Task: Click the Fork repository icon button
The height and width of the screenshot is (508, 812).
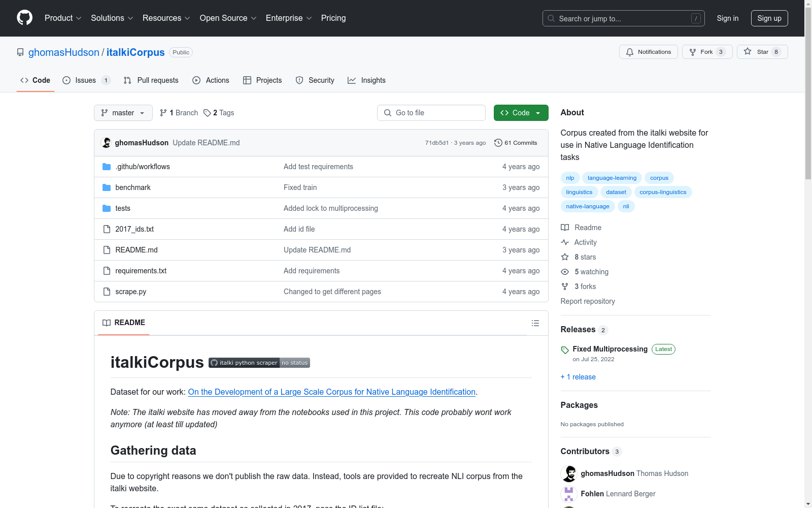Action: tap(693, 52)
